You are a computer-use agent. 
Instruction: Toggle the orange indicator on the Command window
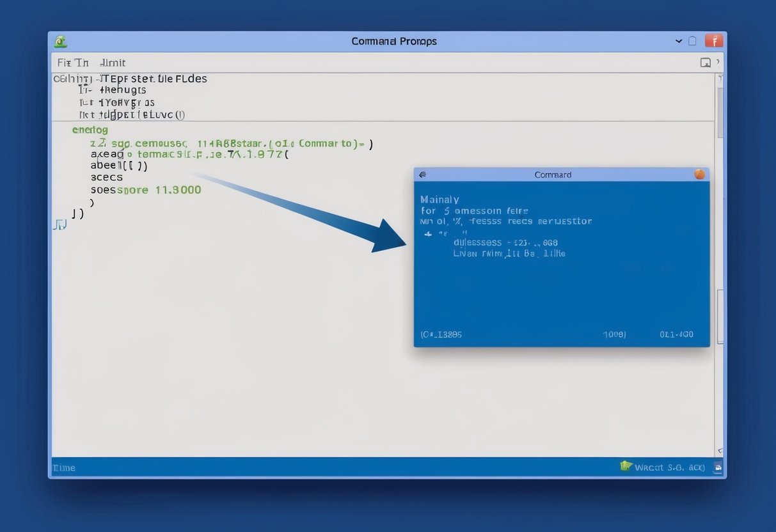pos(699,173)
